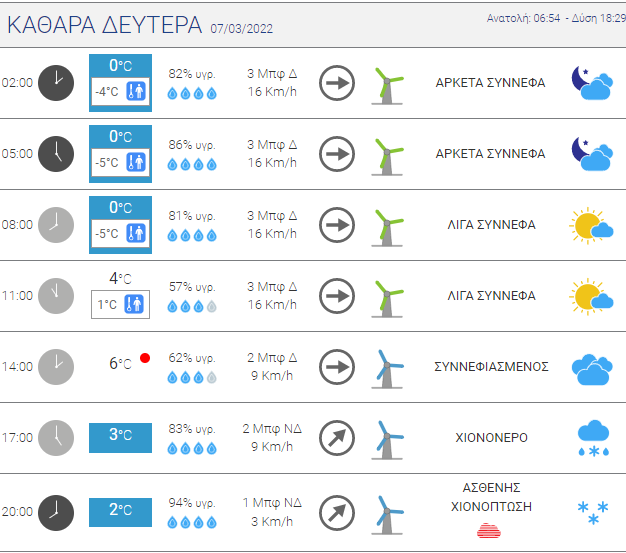Click the 94% humidity droplets at 20:00
This screenshot has height=553, width=626.
click(x=191, y=522)
